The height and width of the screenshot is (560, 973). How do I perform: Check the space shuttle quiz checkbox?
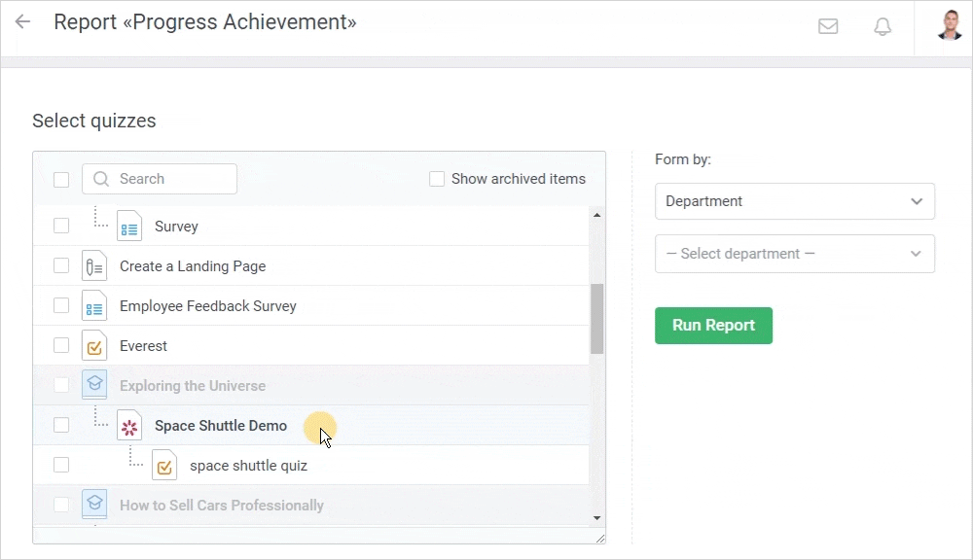pos(61,466)
